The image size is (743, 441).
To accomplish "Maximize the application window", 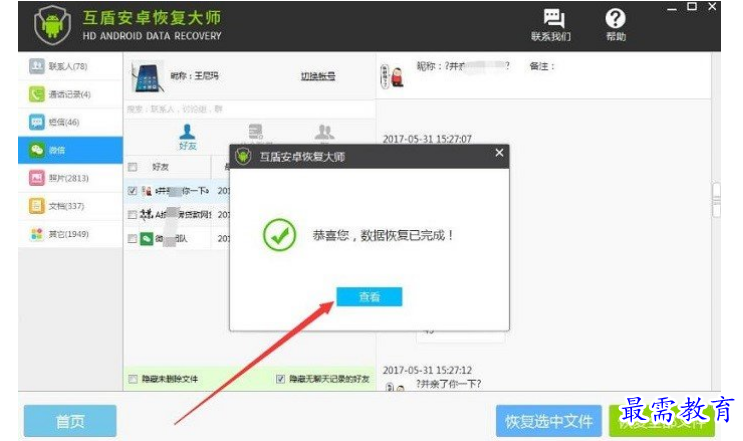I will pyautogui.click(x=692, y=7).
